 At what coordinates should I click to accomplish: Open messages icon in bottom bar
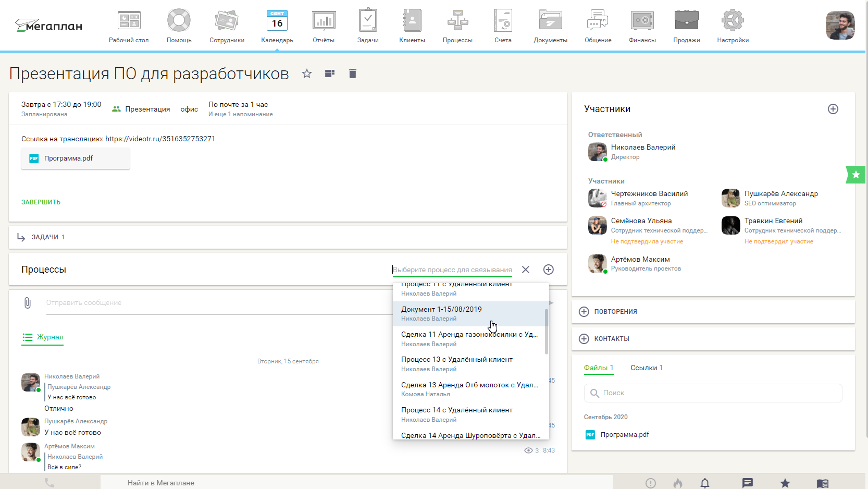coord(748,483)
